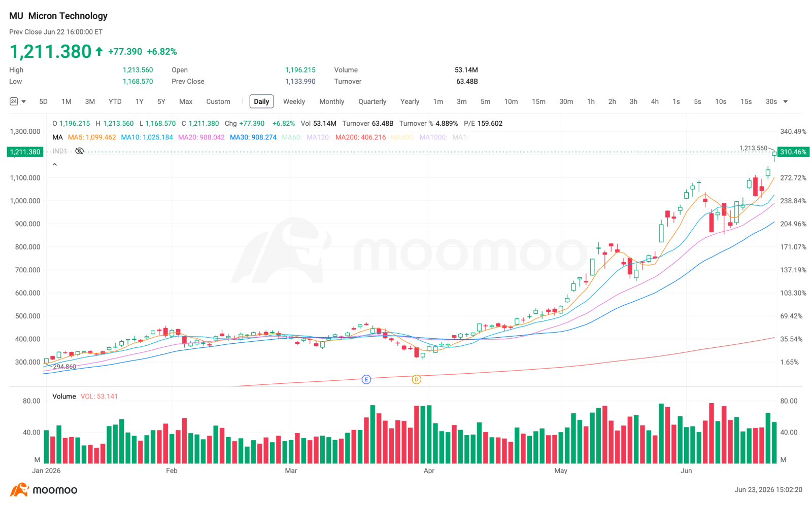This screenshot has width=812, height=505.
Task: Expand more intervals after 30s
Action: 786,101
